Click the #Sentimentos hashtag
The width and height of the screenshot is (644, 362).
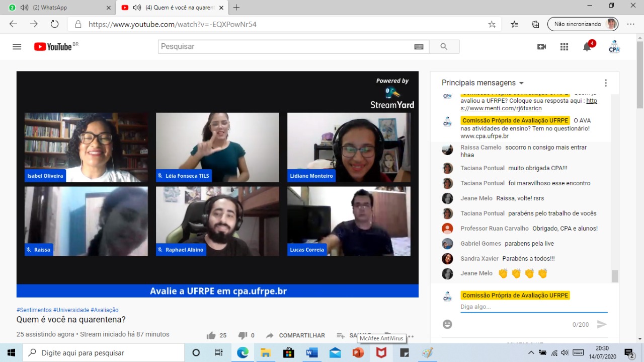pyautogui.click(x=34, y=310)
